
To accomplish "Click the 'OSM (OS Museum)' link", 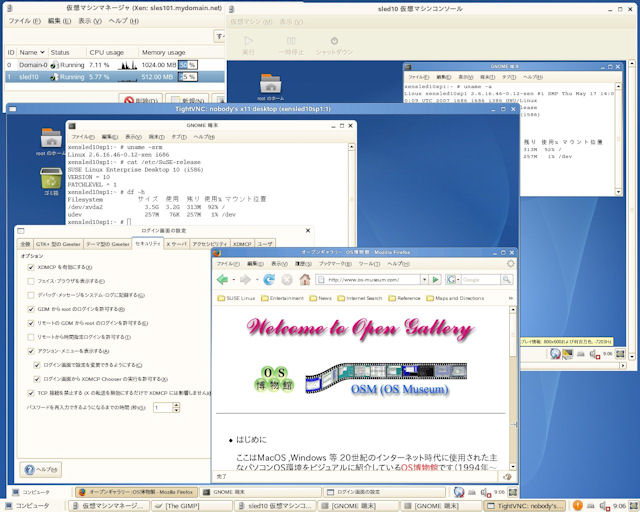I will [400, 389].
